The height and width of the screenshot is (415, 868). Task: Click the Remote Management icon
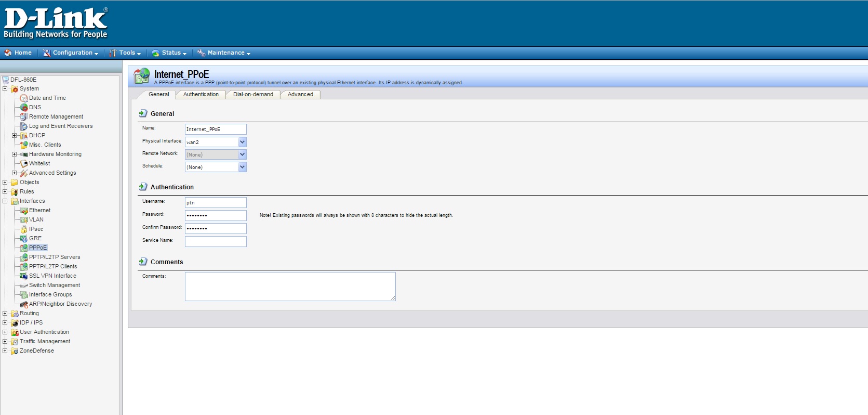click(x=24, y=117)
